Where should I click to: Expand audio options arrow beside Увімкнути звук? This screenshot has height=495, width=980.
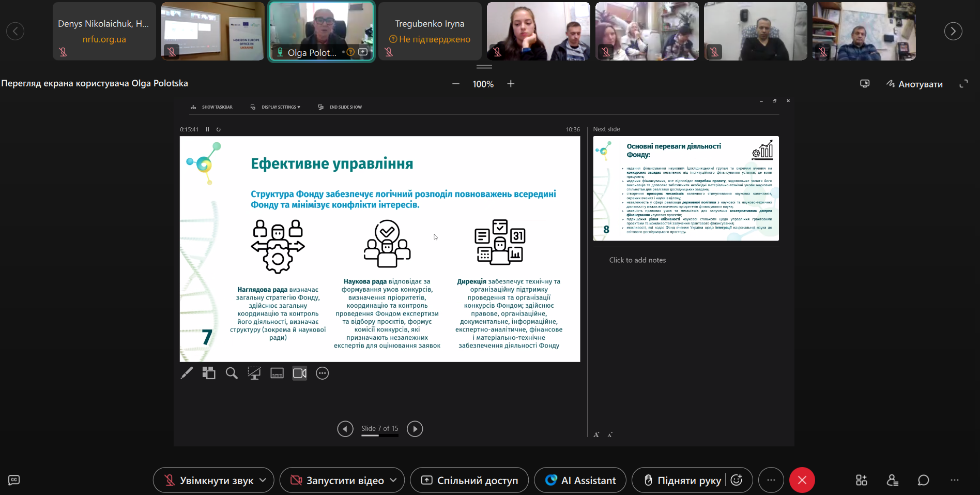pyautogui.click(x=263, y=480)
